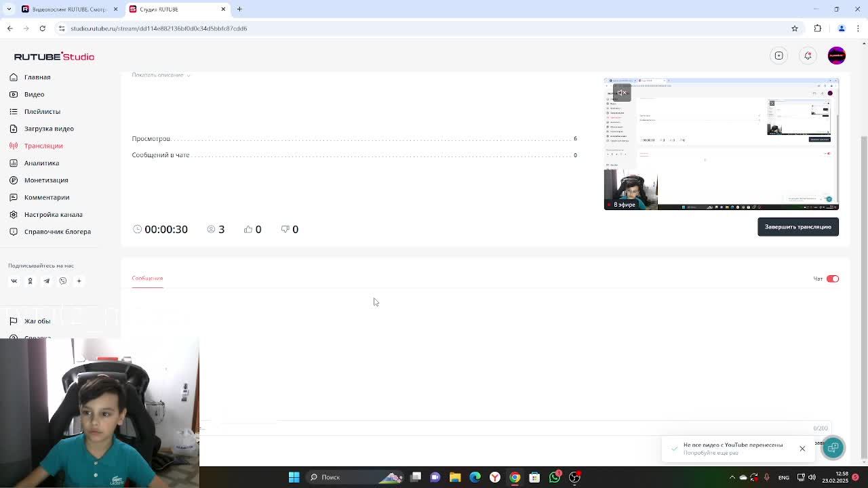Open WhatsApp from the taskbar
Viewport: 868px width, 488px height.
555,477
